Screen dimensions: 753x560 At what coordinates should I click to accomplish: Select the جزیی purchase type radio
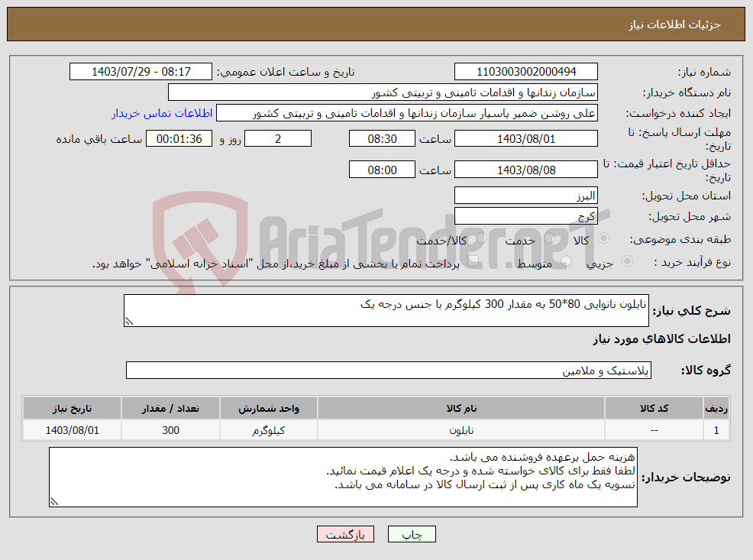[x=627, y=261]
